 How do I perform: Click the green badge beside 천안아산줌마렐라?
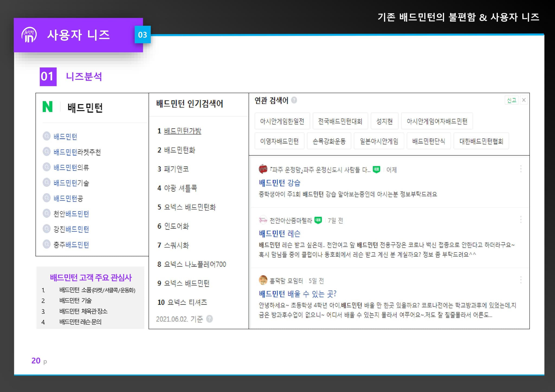pyautogui.click(x=318, y=220)
